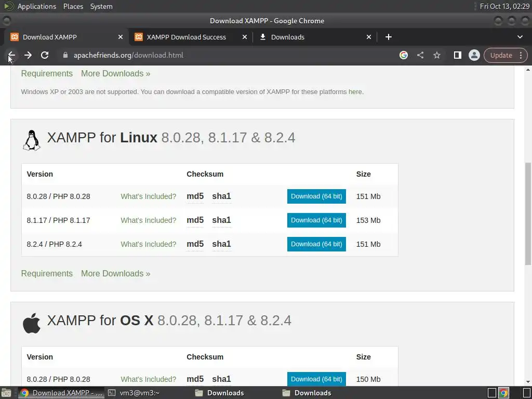
Task: Switch to the Chrome Downloads tab
Action: coord(315,37)
